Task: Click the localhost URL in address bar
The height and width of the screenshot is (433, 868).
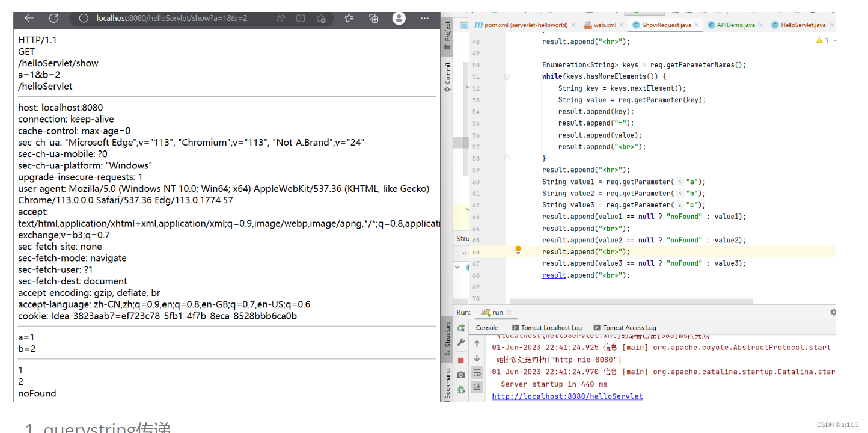Action: point(172,19)
